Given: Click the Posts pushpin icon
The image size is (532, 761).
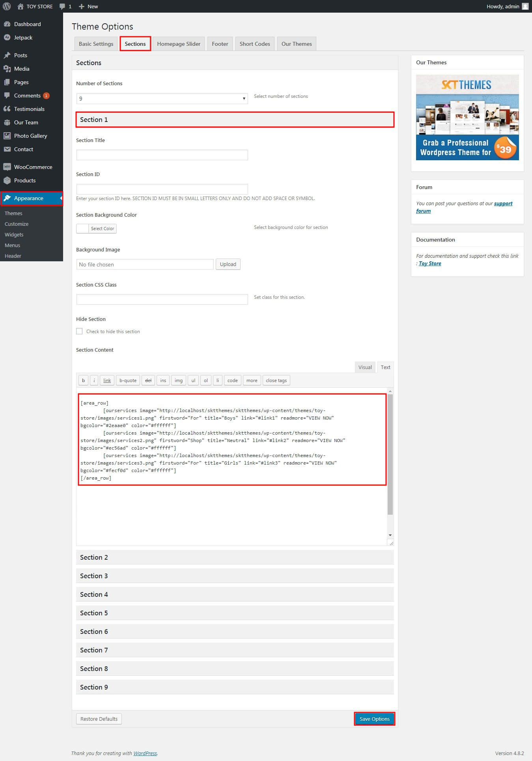Looking at the screenshot, I should point(7,55).
